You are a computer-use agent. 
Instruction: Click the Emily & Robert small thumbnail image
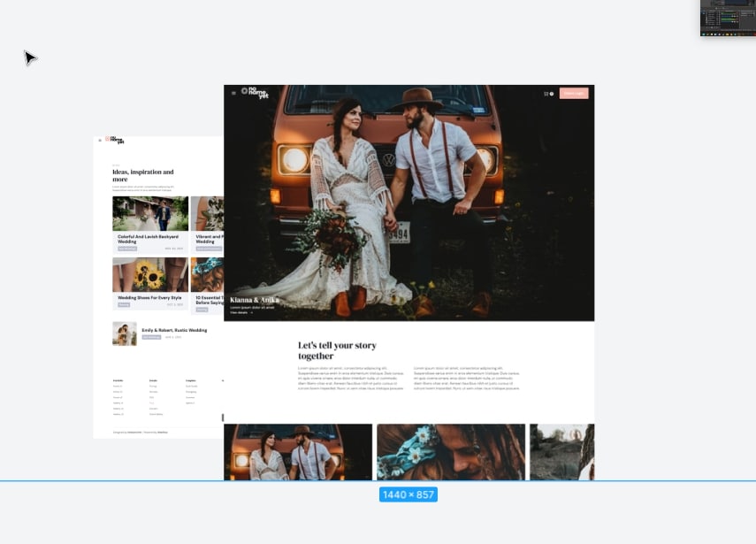pyautogui.click(x=124, y=333)
